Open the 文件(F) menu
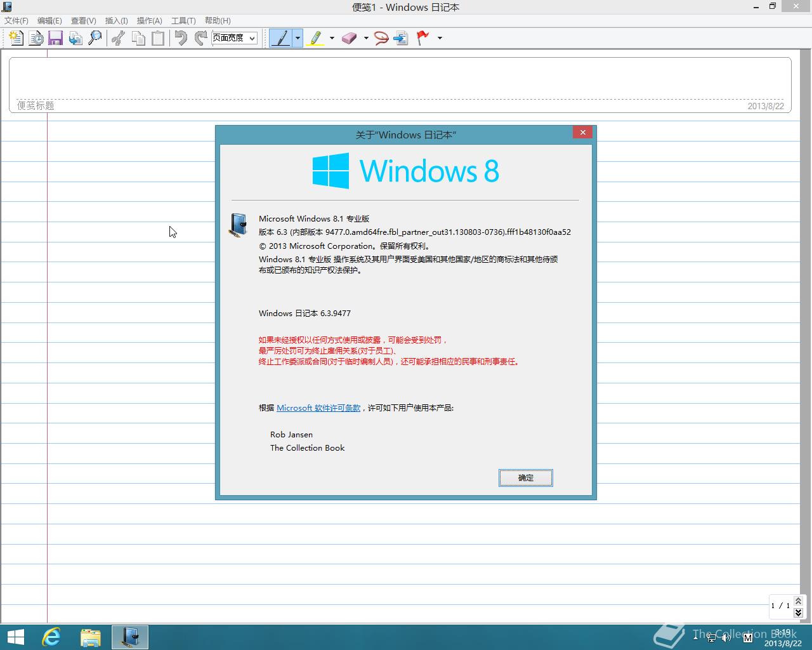The image size is (812, 650). point(16,21)
